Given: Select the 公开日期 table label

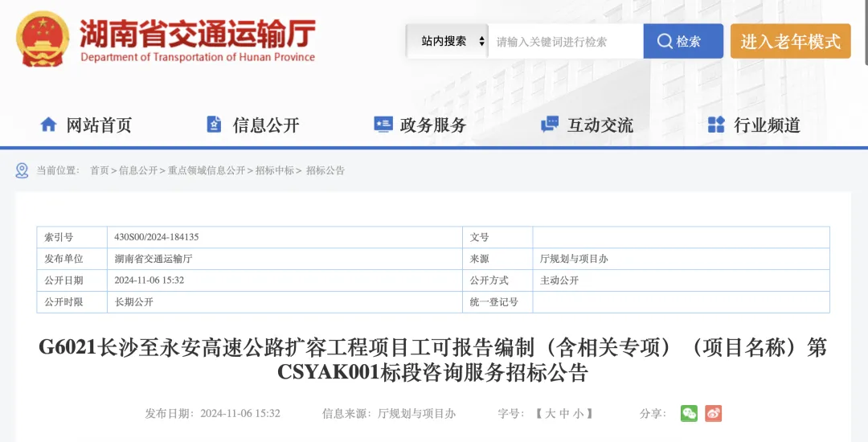Looking at the screenshot, I should [63, 280].
